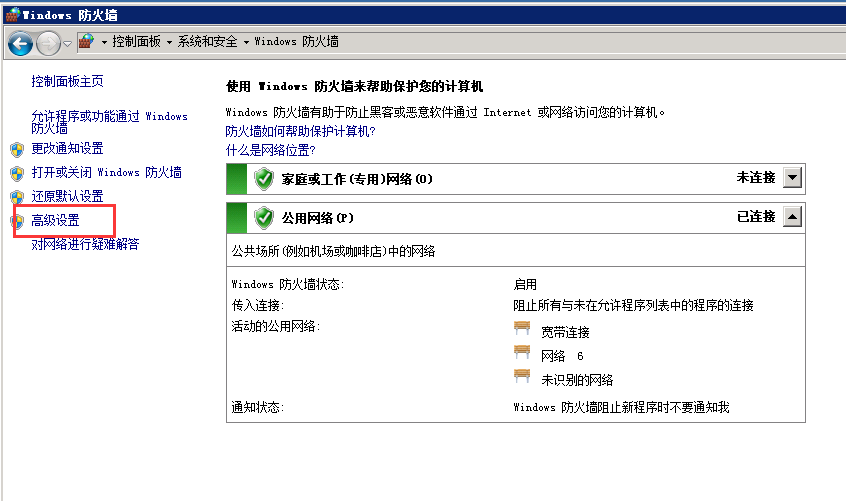Screen dimensions: 846x501
Task: Open 还原默认设置 link
Action: point(67,196)
